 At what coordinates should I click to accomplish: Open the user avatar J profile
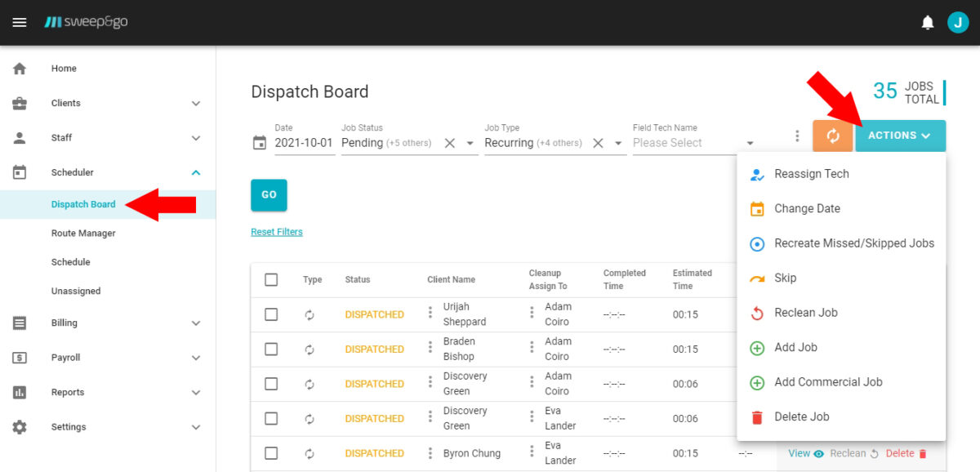pyautogui.click(x=957, y=23)
